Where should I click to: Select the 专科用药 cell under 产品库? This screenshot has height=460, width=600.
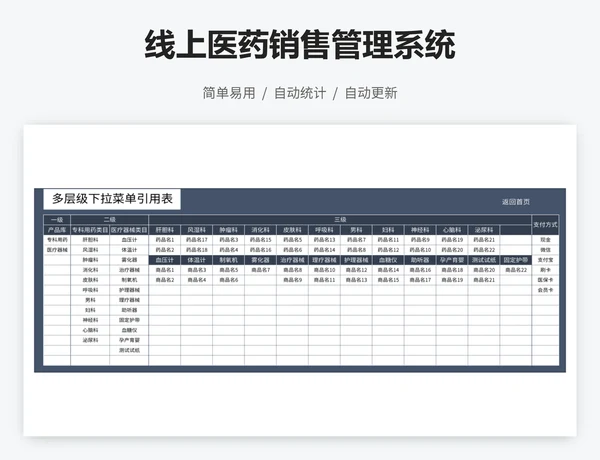tap(57, 240)
